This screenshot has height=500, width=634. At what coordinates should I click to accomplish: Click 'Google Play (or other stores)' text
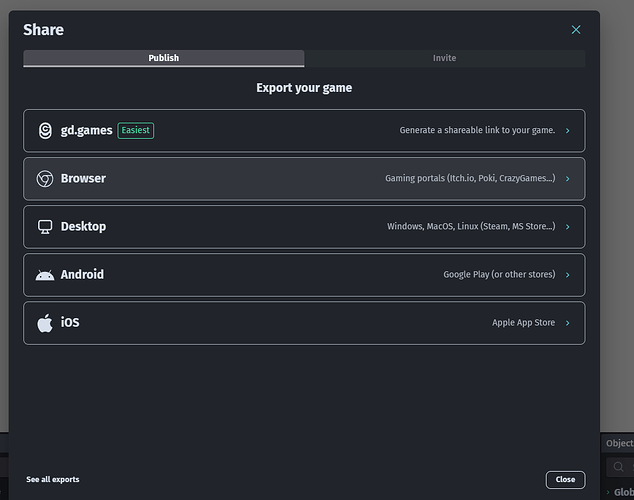499,274
